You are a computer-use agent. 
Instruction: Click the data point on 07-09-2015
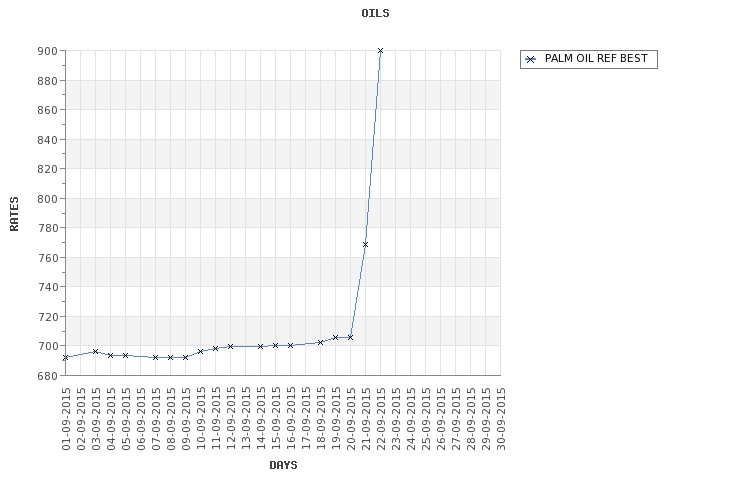[x=155, y=357]
